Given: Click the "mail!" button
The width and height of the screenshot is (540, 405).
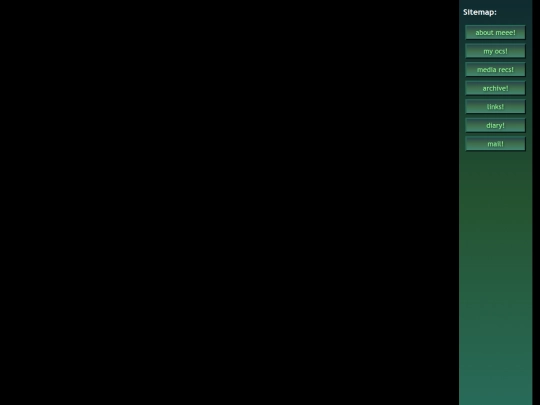Looking at the screenshot, I should coord(495,144).
